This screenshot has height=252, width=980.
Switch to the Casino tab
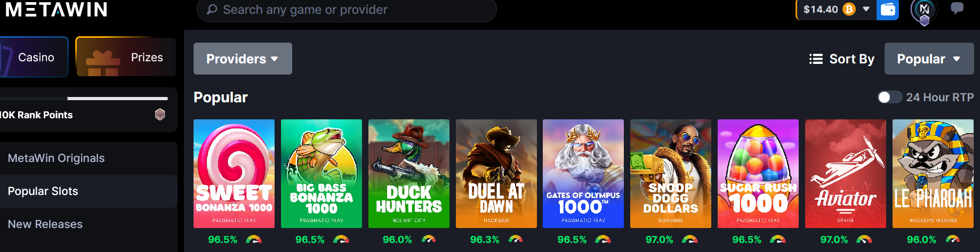[34, 57]
